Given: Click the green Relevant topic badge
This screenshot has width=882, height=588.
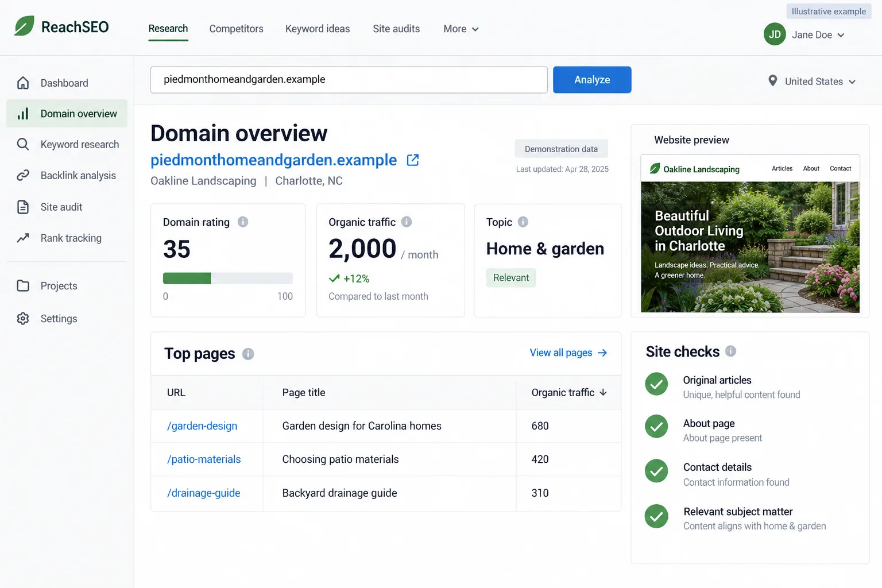Looking at the screenshot, I should [511, 278].
